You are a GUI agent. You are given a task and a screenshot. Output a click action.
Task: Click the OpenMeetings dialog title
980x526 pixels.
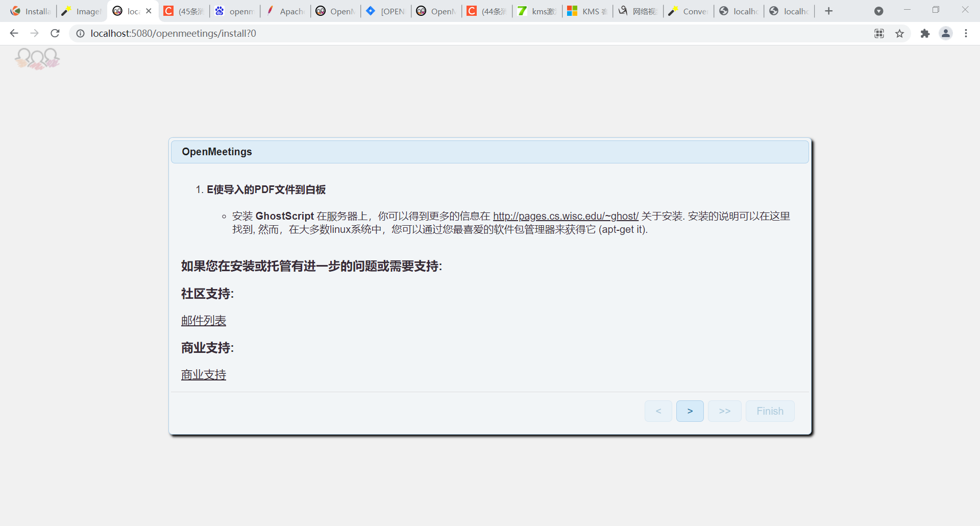217,152
